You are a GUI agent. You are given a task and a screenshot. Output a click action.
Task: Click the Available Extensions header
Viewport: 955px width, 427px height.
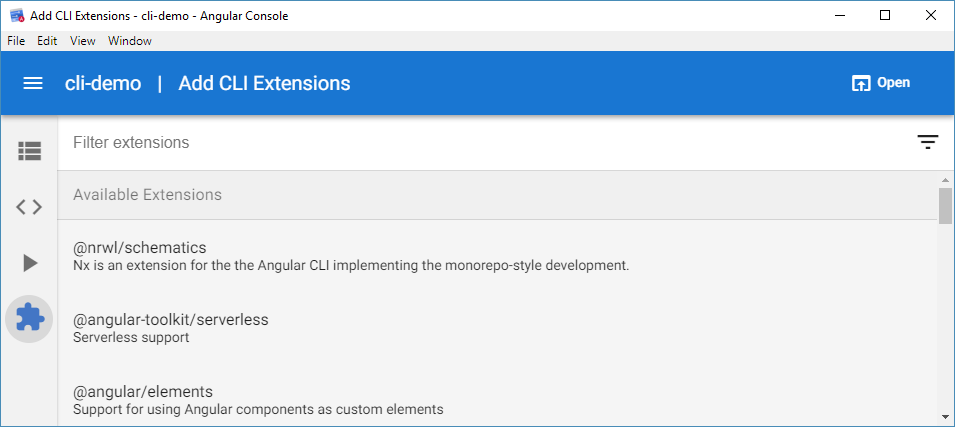tap(147, 195)
